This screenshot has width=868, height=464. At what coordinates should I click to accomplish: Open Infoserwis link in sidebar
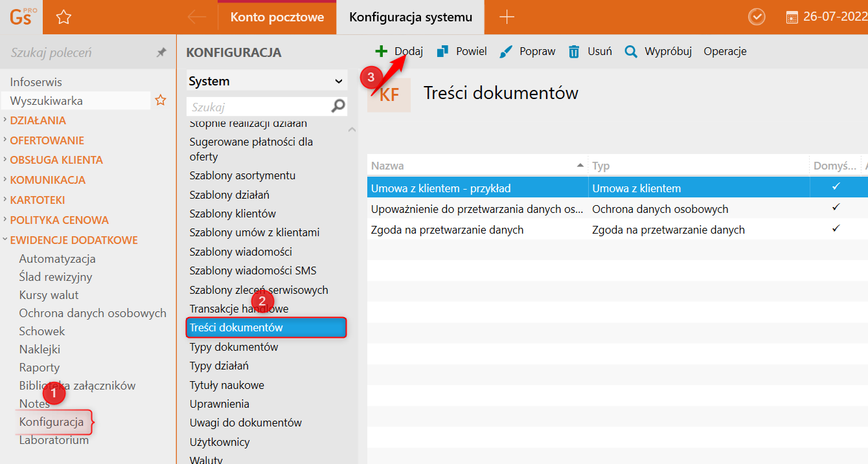(x=36, y=82)
